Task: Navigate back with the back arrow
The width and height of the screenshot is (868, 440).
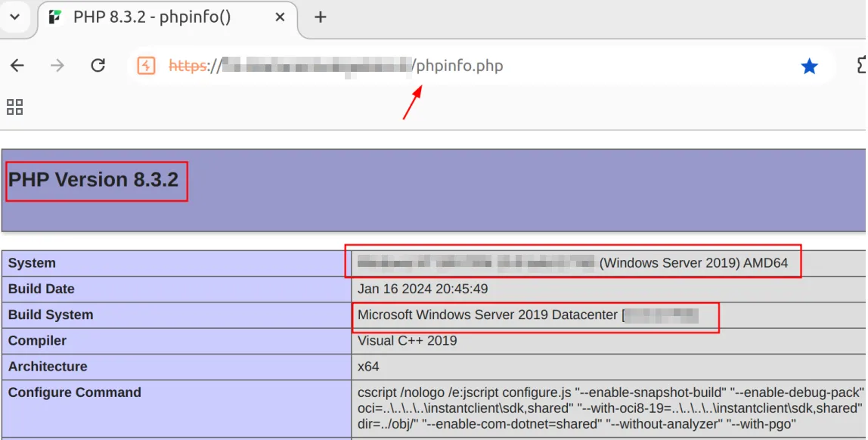Action: (x=17, y=66)
